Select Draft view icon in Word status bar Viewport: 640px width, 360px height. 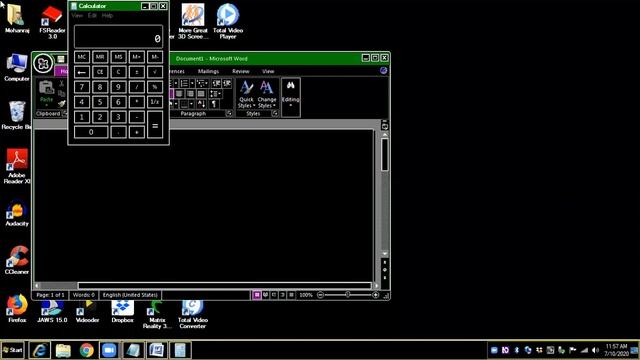point(291,295)
